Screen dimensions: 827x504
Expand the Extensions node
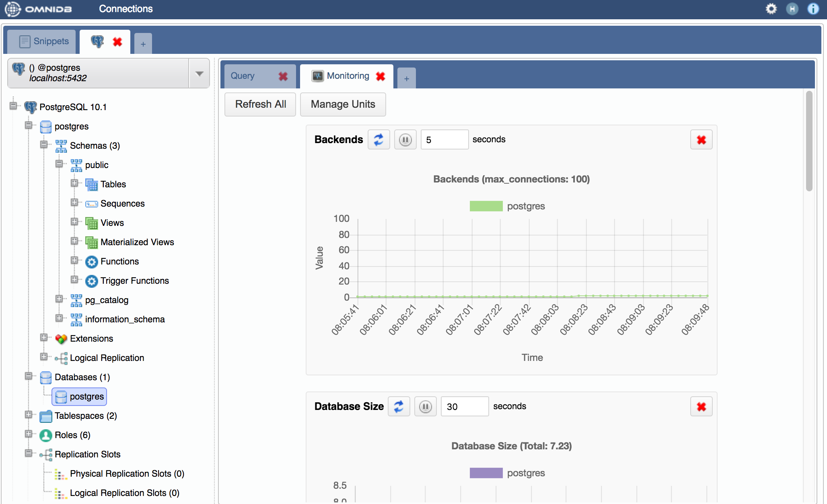[x=44, y=338]
